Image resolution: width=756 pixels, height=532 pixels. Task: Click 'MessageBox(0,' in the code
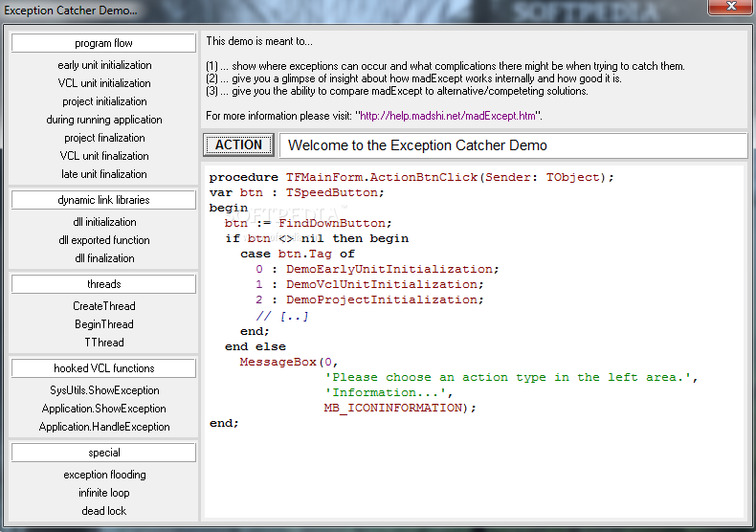click(x=289, y=362)
